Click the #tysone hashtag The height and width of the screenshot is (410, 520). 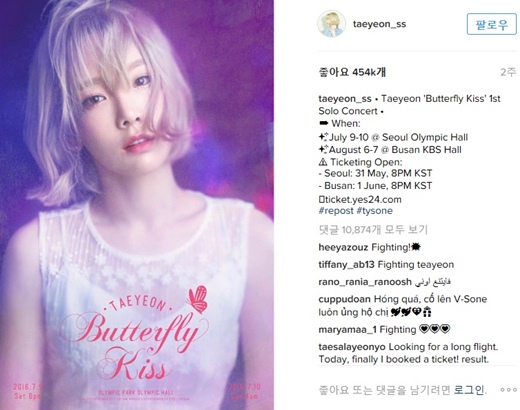coord(375,211)
